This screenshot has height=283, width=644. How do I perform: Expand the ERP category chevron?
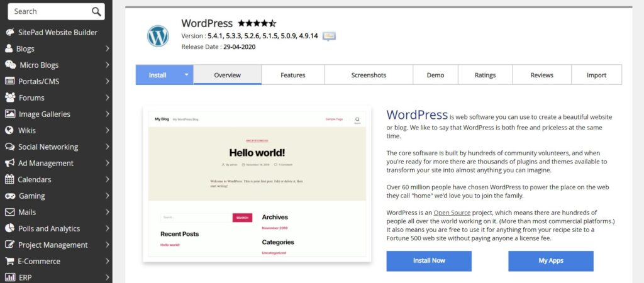107,277
